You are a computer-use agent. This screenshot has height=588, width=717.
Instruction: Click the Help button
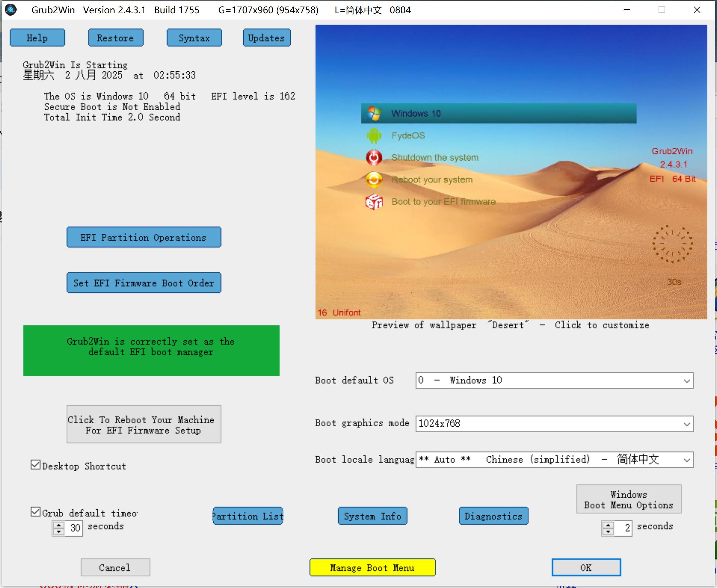pos(37,38)
